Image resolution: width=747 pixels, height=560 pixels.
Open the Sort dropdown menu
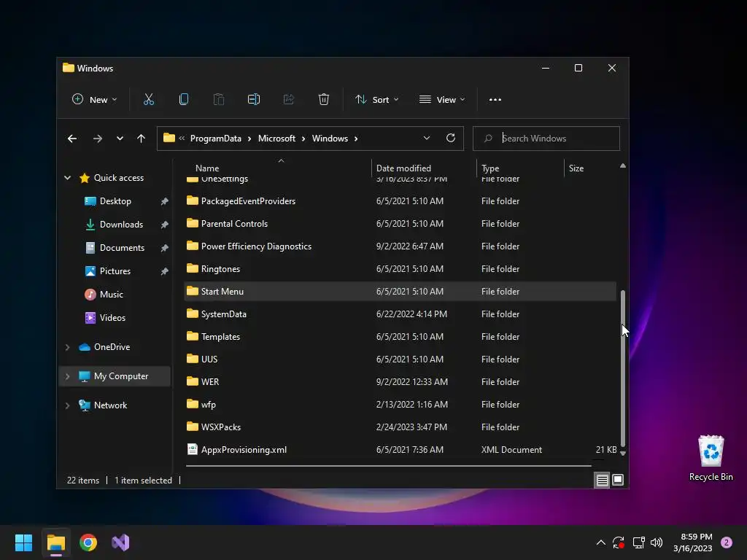coord(376,99)
